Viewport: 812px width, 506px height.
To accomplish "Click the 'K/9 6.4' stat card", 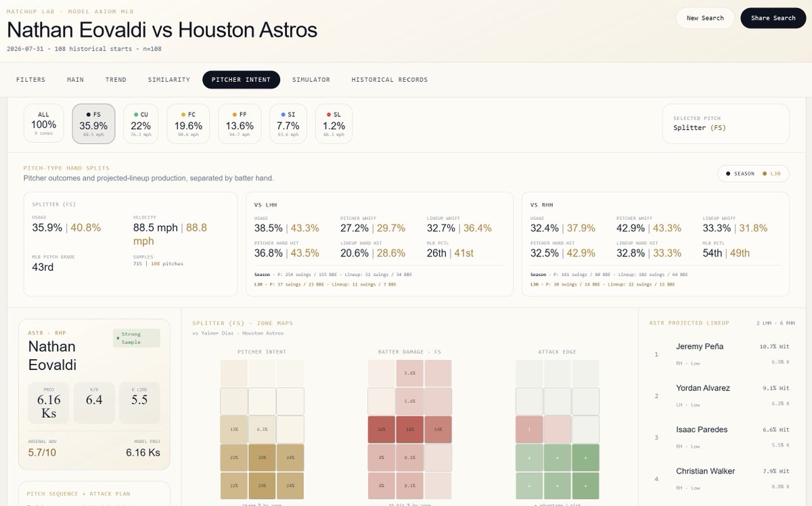I will click(x=94, y=403).
